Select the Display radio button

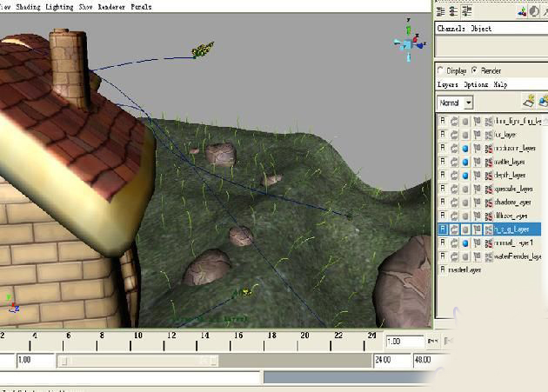pyautogui.click(x=442, y=70)
